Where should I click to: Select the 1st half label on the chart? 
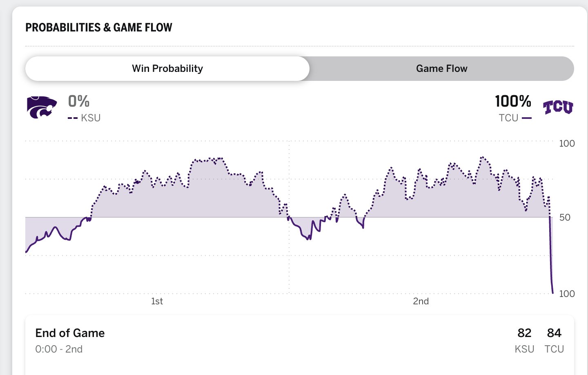point(157,301)
